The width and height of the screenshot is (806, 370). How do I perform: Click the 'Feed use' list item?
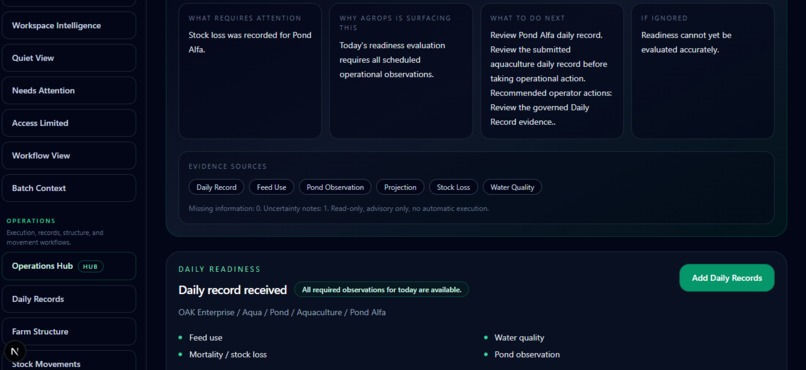click(206, 338)
